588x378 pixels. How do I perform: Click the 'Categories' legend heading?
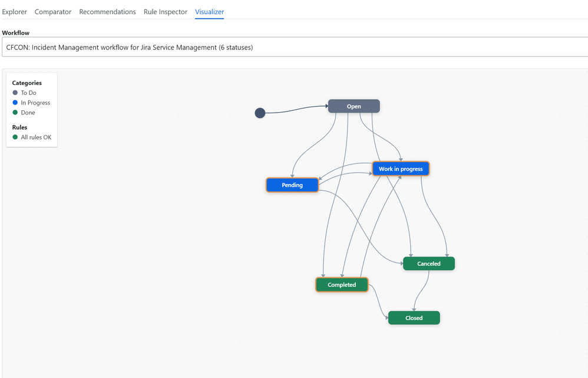pyautogui.click(x=27, y=83)
